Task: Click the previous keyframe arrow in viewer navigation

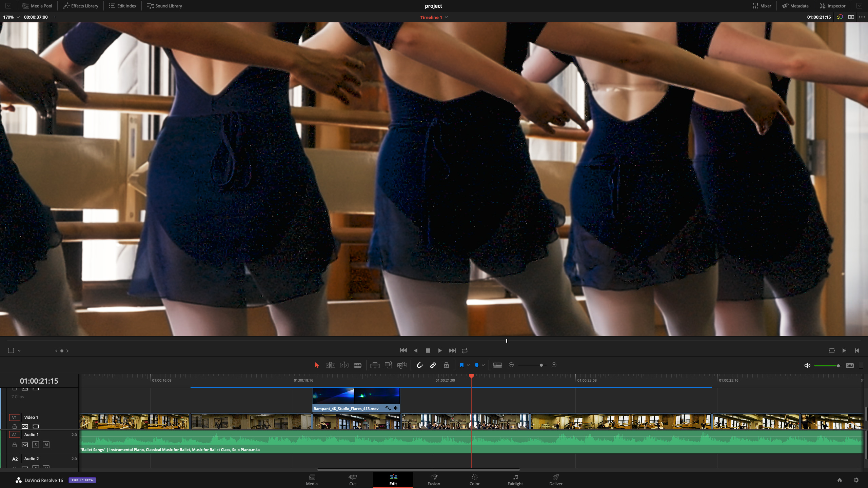Action: click(56, 351)
